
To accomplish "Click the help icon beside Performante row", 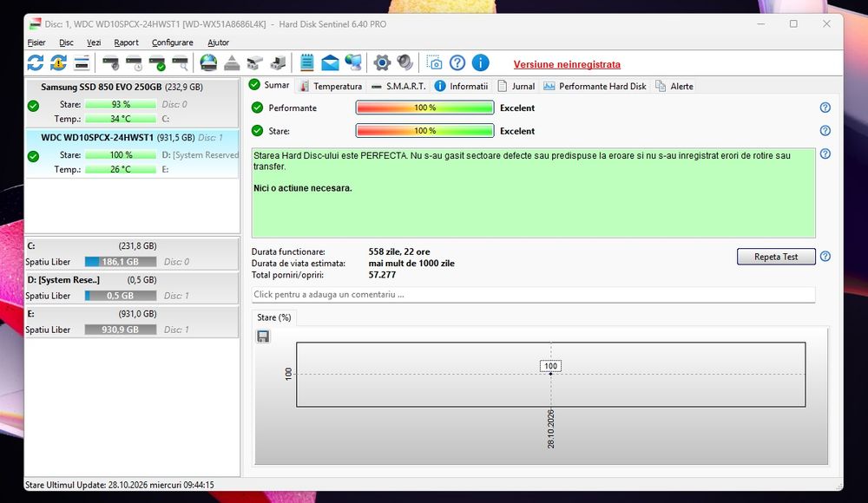I will [825, 108].
